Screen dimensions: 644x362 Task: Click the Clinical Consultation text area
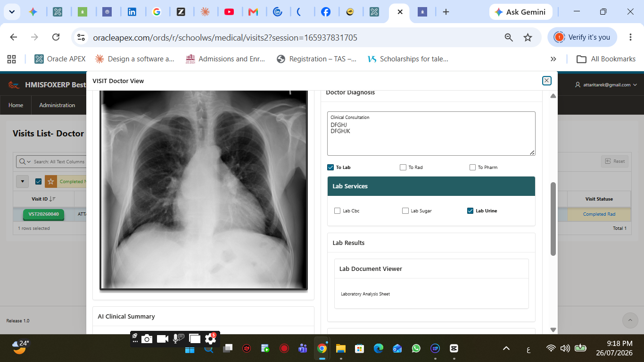click(431, 134)
